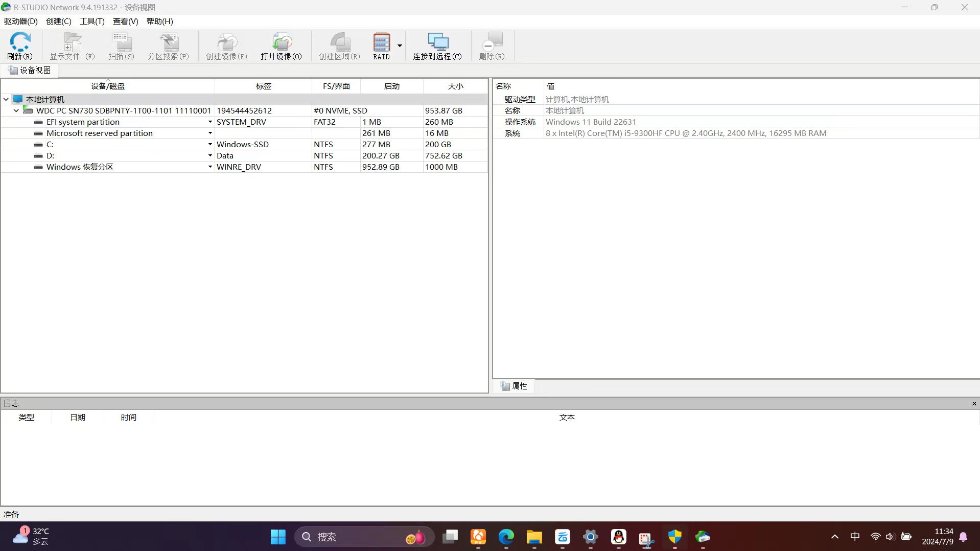Viewport: 980px width, 551px height.
Task: Click the RAID toolbar icon
Action: tap(381, 45)
